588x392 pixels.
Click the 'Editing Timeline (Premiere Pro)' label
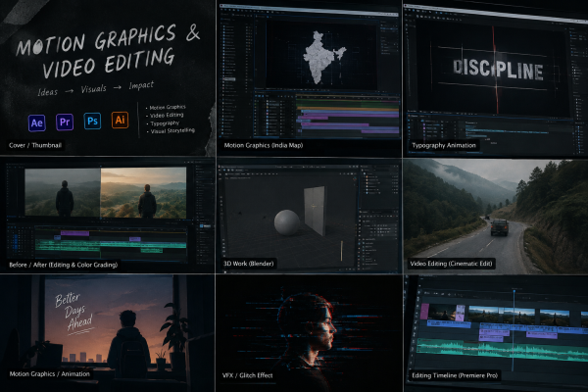[x=455, y=375]
